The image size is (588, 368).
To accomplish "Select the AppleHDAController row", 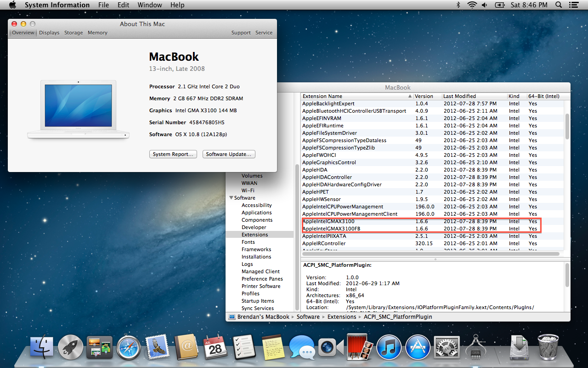I will [432, 177].
